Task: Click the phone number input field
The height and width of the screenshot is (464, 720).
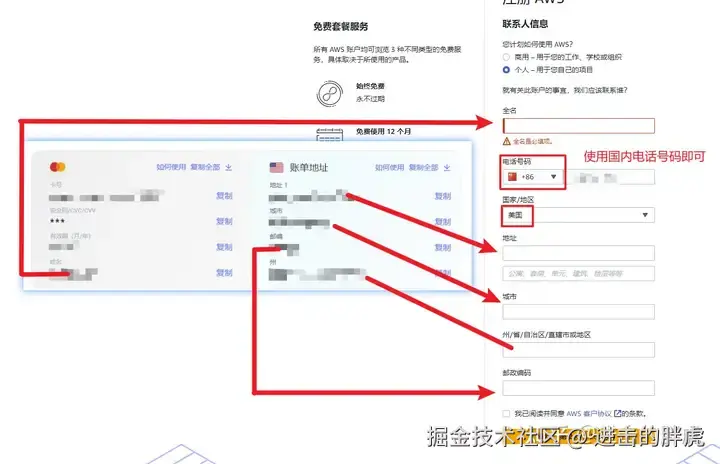Action: click(x=610, y=177)
